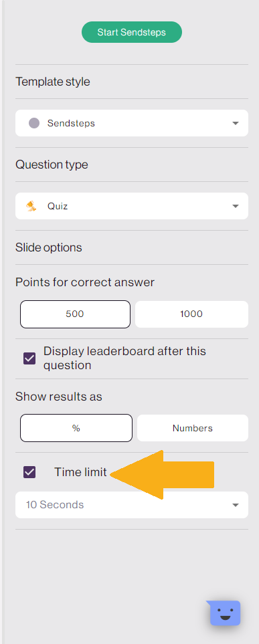
Task: Click the Slide options section heading
Action: [x=48, y=247]
